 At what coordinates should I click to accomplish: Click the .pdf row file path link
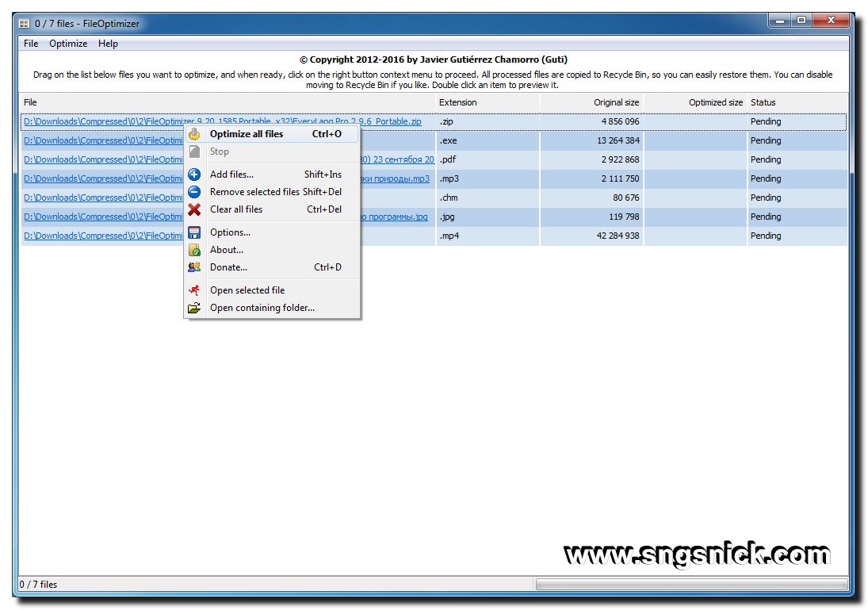click(103, 159)
